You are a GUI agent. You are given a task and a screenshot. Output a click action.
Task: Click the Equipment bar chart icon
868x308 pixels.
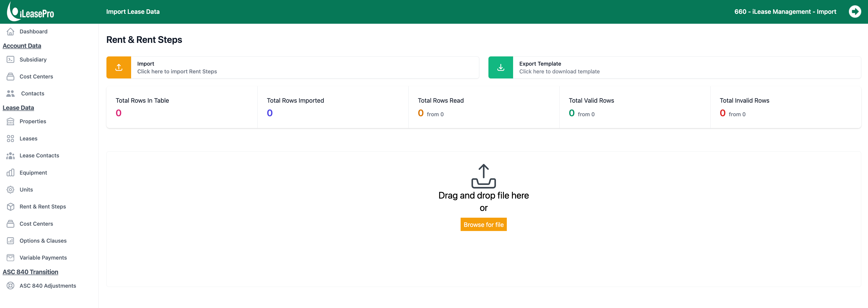pos(10,173)
